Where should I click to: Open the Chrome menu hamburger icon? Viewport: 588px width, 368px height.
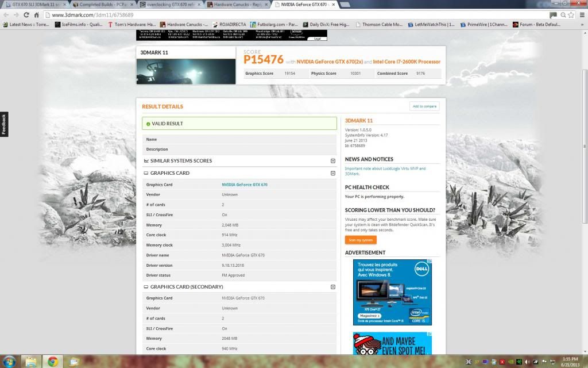coord(582,15)
